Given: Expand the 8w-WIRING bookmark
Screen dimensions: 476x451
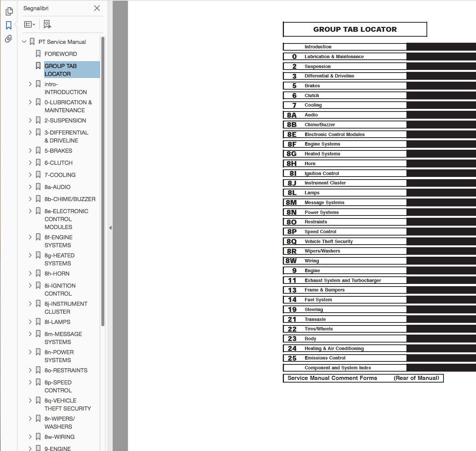Looking at the screenshot, I should point(30,437).
